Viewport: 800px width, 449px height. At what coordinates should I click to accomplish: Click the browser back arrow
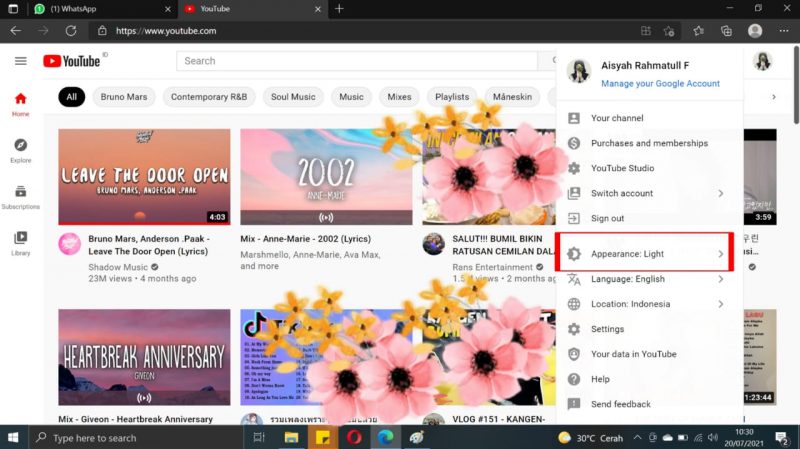16,31
